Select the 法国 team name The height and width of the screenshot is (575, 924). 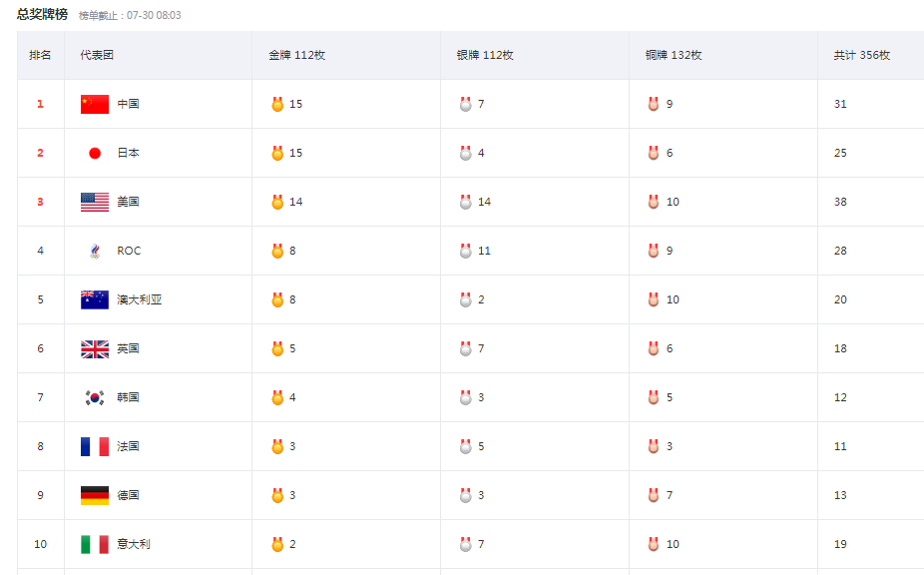[128, 447]
